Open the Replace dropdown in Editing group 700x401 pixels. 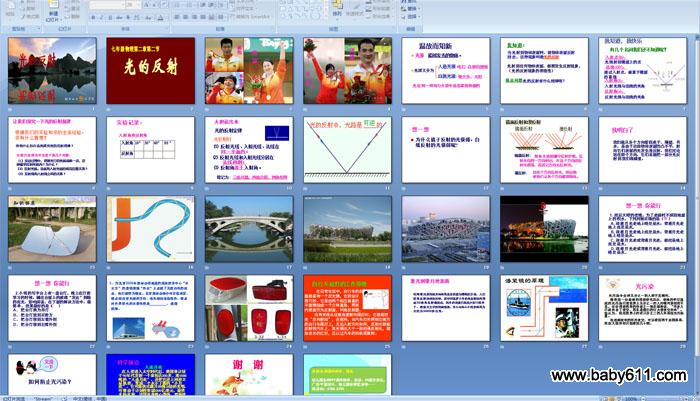click(x=411, y=8)
